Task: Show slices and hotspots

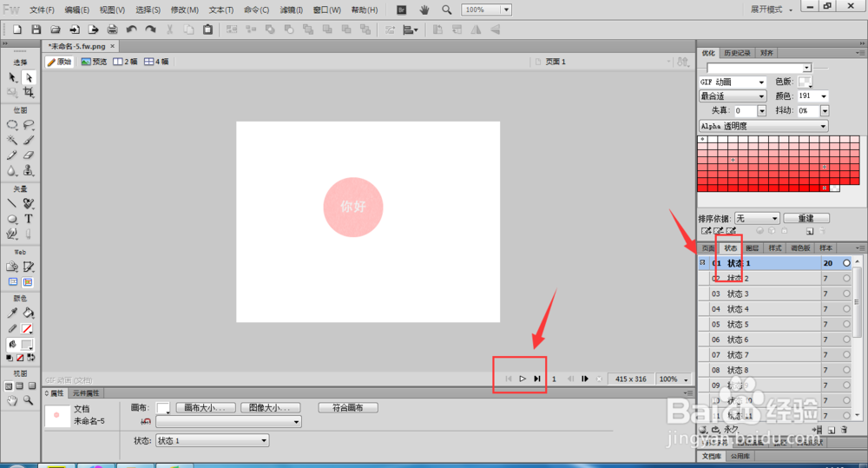Action: coord(28,282)
